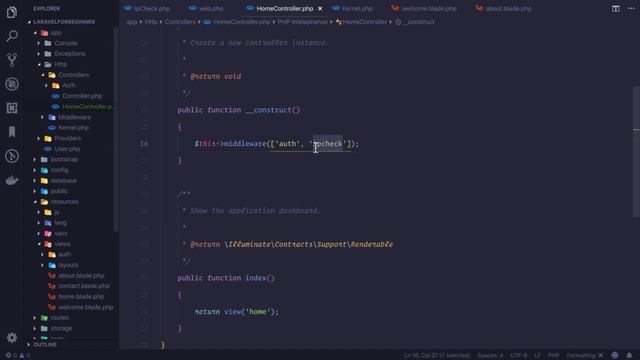Expand the Auth folder under Controllers
Image resolution: width=640 pixels, height=360 pixels.
[x=68, y=85]
